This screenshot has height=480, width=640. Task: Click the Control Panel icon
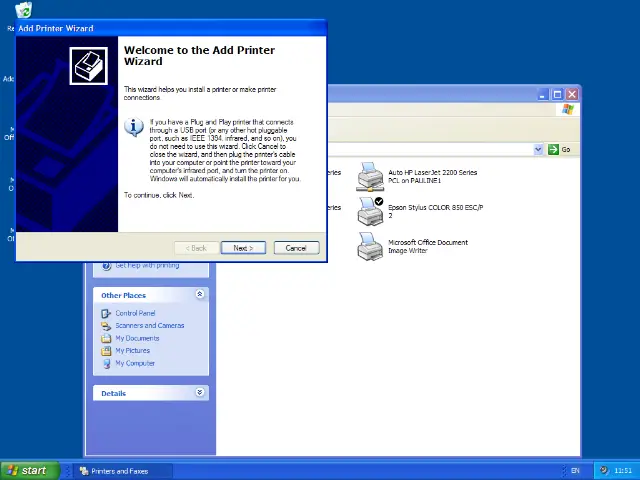(106, 313)
